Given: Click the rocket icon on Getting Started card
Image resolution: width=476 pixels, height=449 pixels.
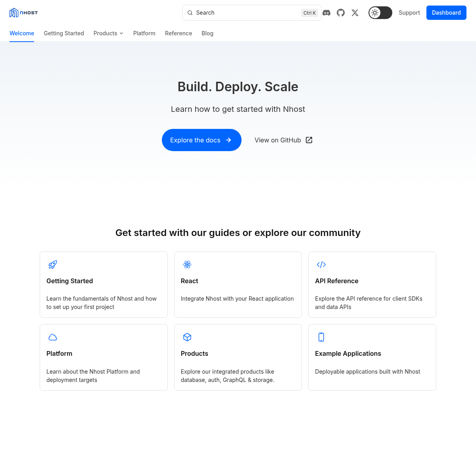Looking at the screenshot, I should 53,265.
